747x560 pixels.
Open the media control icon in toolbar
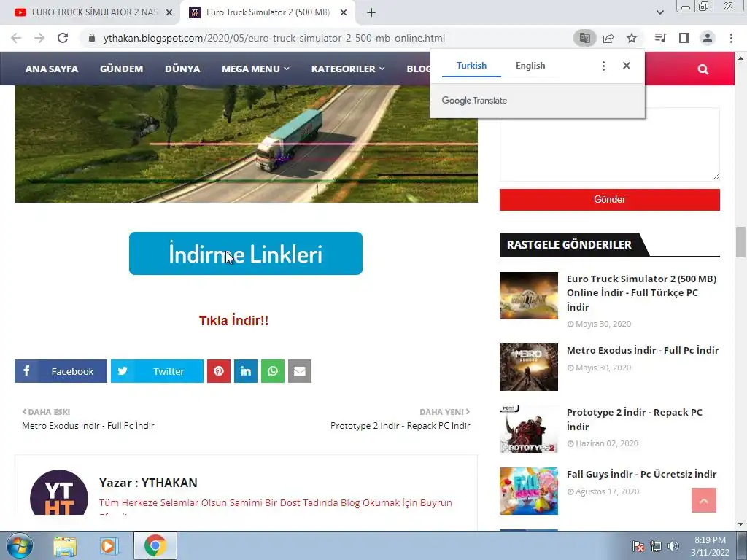[x=660, y=38]
